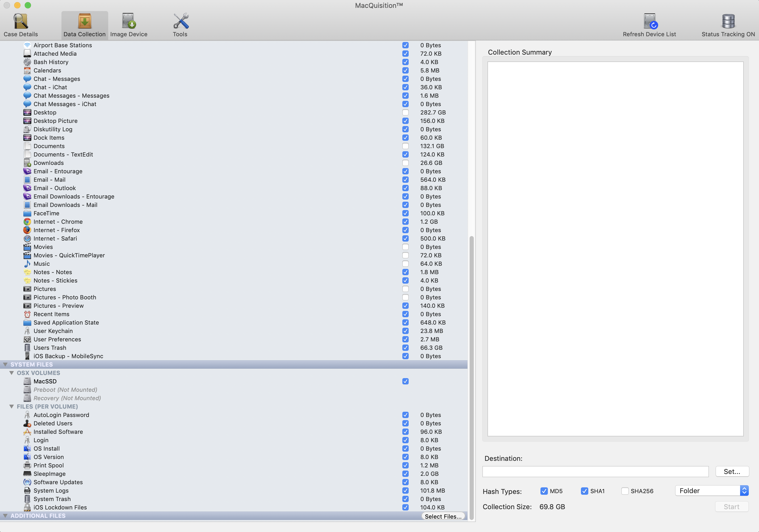Click the Set... destination button

[732, 472]
